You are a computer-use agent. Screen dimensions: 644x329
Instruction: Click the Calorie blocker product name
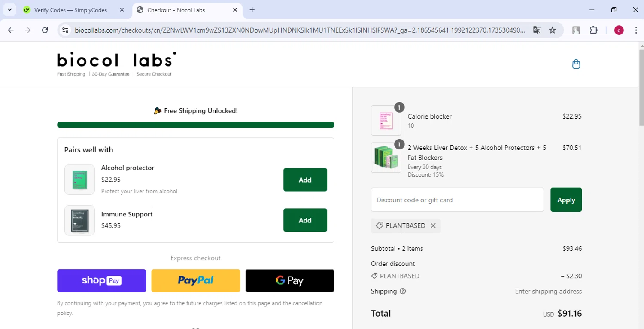[x=430, y=116]
